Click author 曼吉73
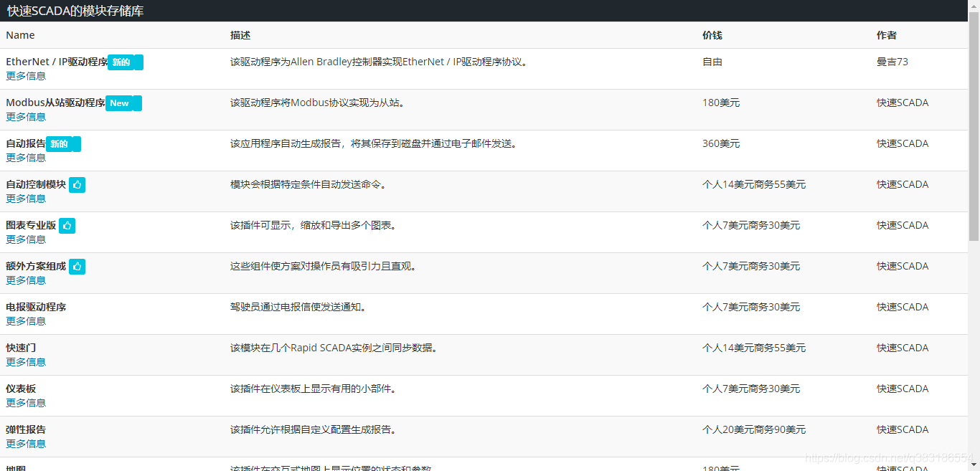This screenshot has width=980, height=471. pyautogui.click(x=892, y=62)
